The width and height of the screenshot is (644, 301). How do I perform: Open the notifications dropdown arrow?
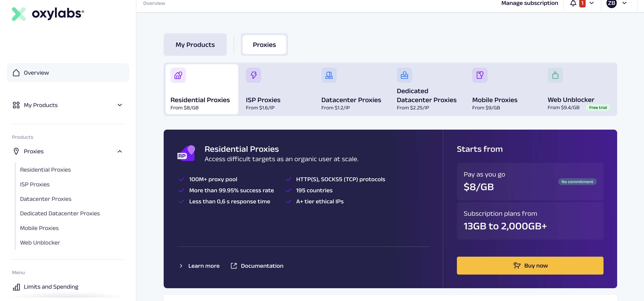point(592,3)
